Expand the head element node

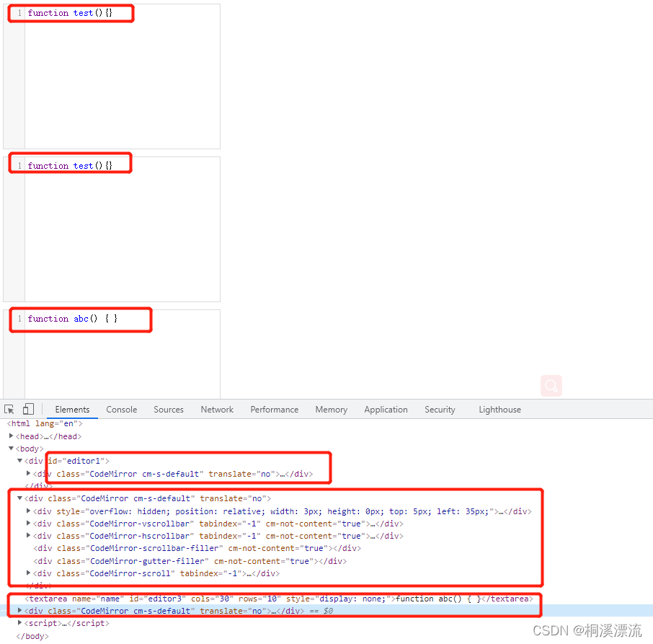(x=12, y=436)
